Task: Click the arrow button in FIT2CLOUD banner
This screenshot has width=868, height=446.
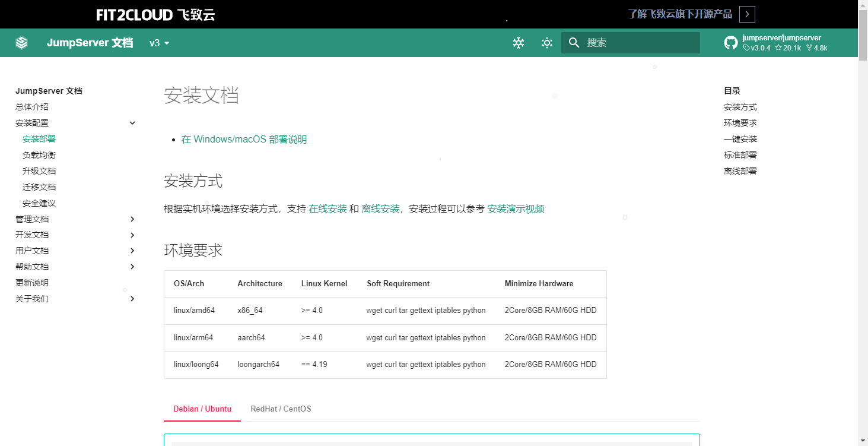Action: (x=748, y=14)
